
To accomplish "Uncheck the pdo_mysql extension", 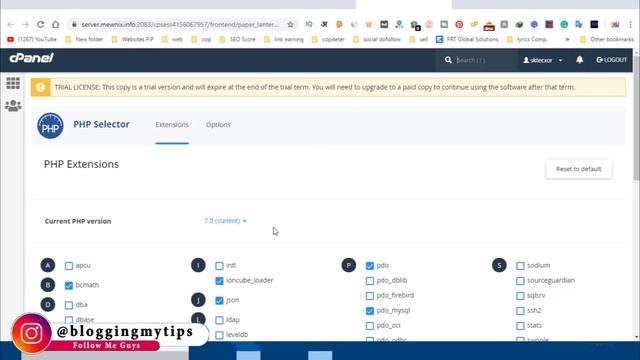I will [x=370, y=311].
